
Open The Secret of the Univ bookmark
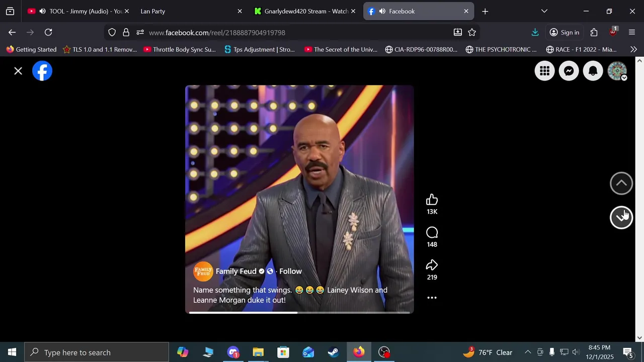[341, 49]
